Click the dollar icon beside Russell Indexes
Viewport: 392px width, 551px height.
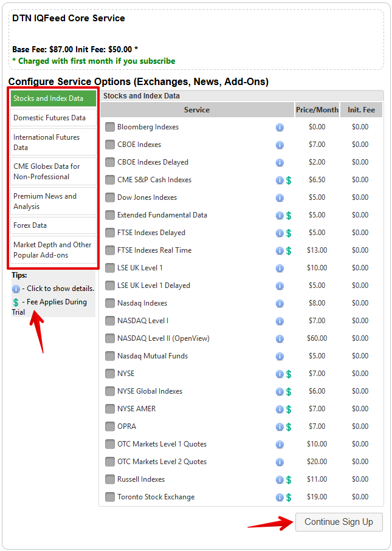[x=289, y=479]
